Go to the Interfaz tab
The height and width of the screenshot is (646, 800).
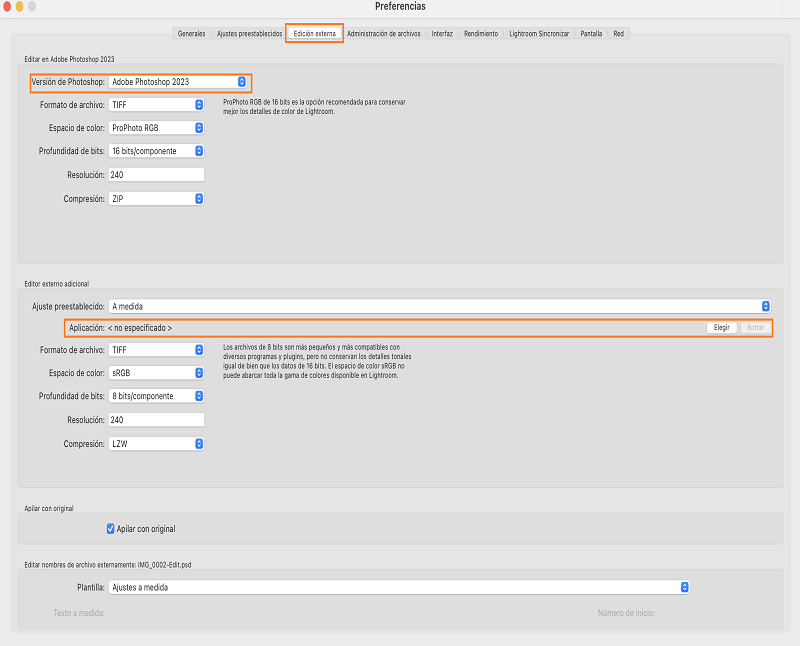click(442, 33)
